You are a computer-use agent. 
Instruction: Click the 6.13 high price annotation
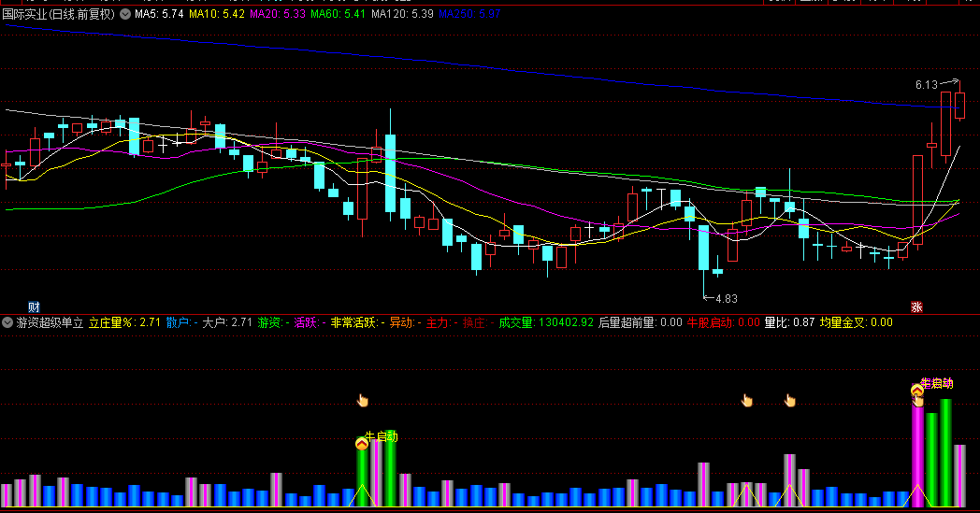(927, 85)
